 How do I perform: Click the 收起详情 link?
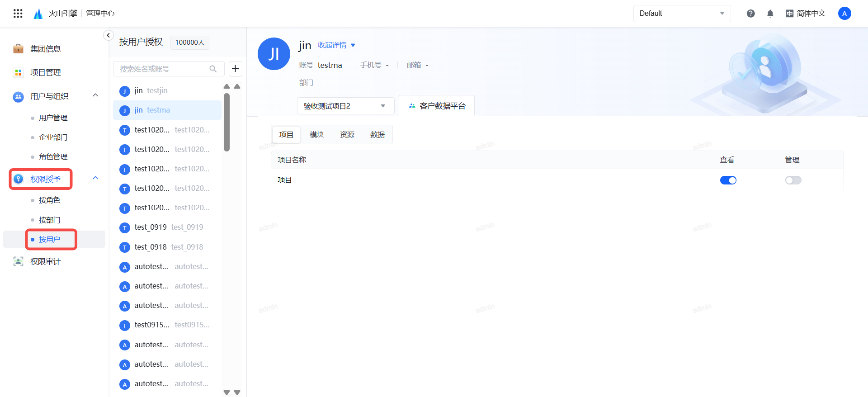[332, 45]
